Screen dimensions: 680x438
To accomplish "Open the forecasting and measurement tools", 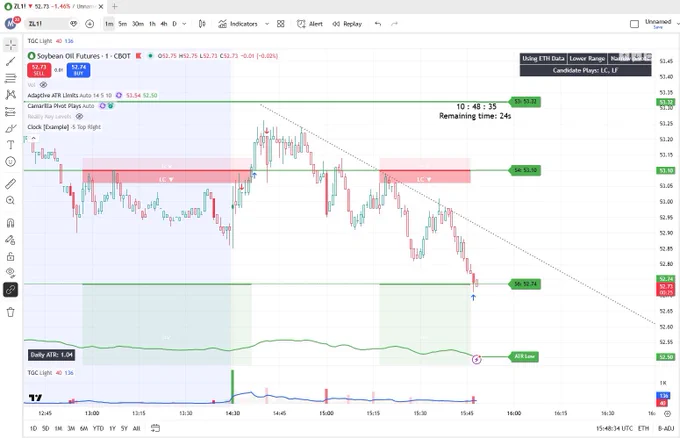I will point(11,111).
